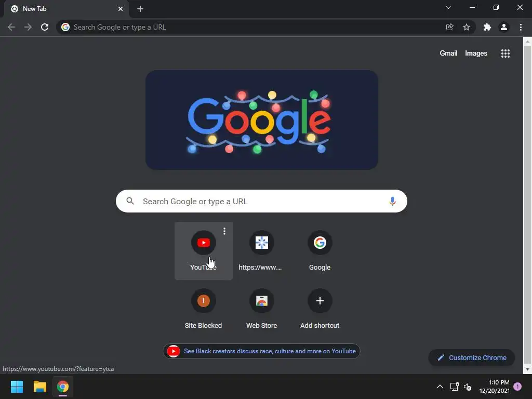532x399 pixels.
Task: Open the Windows Start menu
Action: (x=17, y=387)
